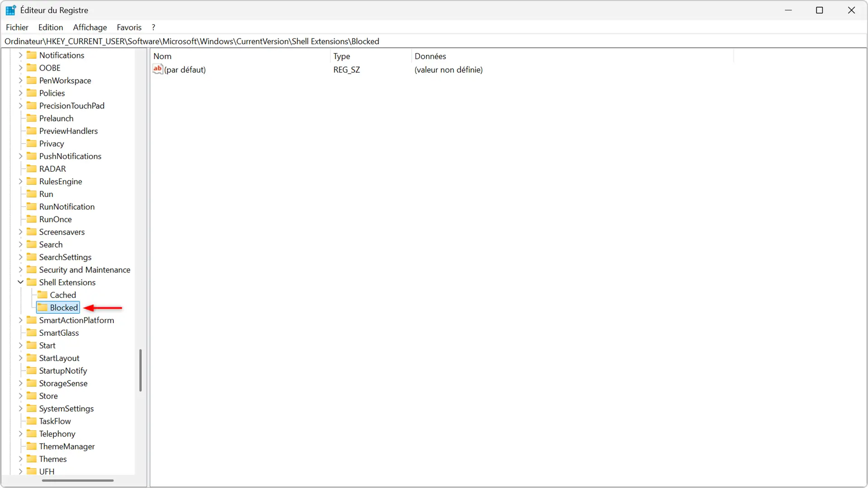The width and height of the screenshot is (868, 488).
Task: Expand Security and Maintenance key
Action: point(20,270)
